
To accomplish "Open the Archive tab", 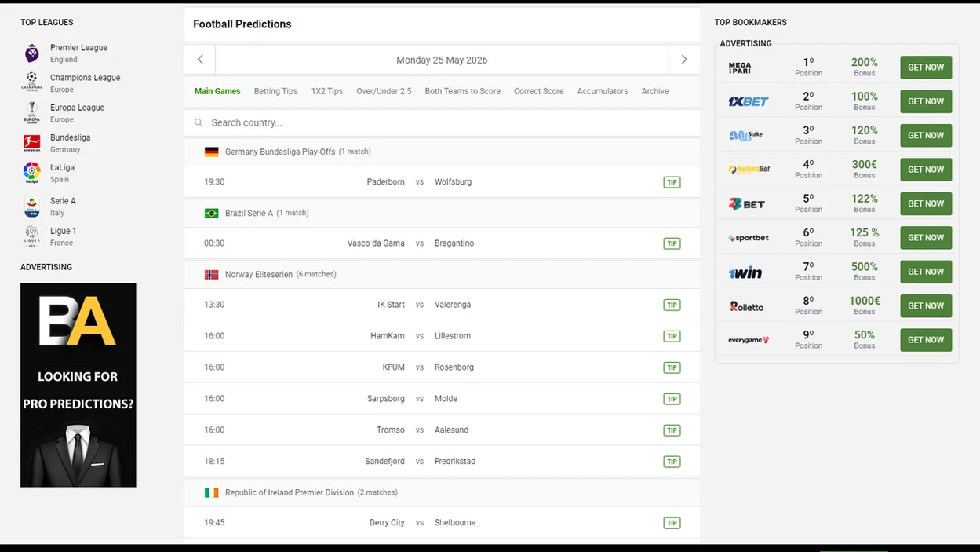I will [x=655, y=91].
